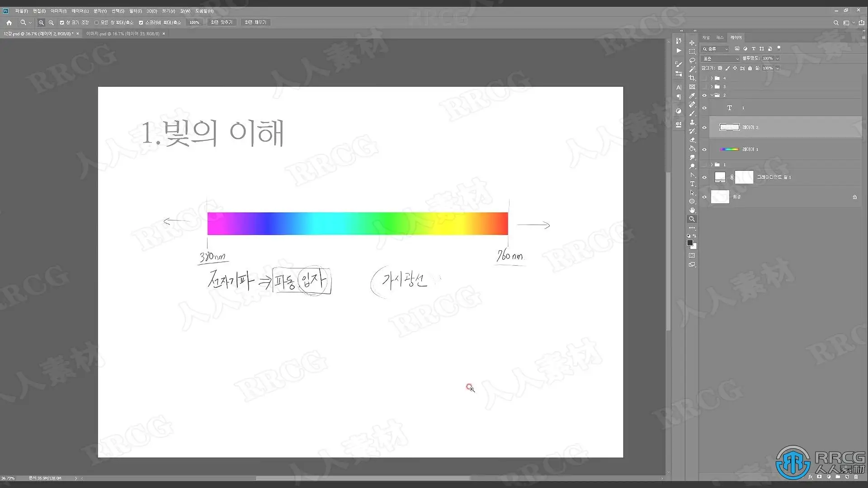The width and height of the screenshot is (868, 488).
Task: Toggle the 스크러비 확대/축소 checkbox
Action: pos(141,23)
